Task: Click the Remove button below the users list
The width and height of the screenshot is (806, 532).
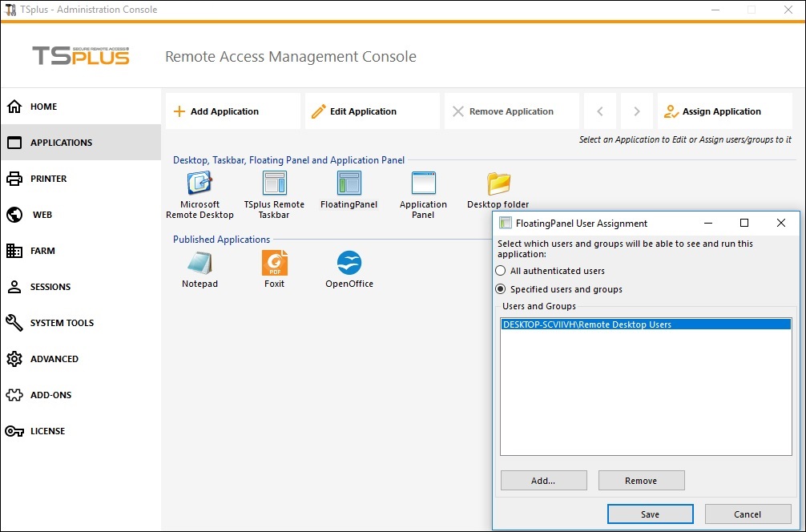Action: tap(640, 481)
